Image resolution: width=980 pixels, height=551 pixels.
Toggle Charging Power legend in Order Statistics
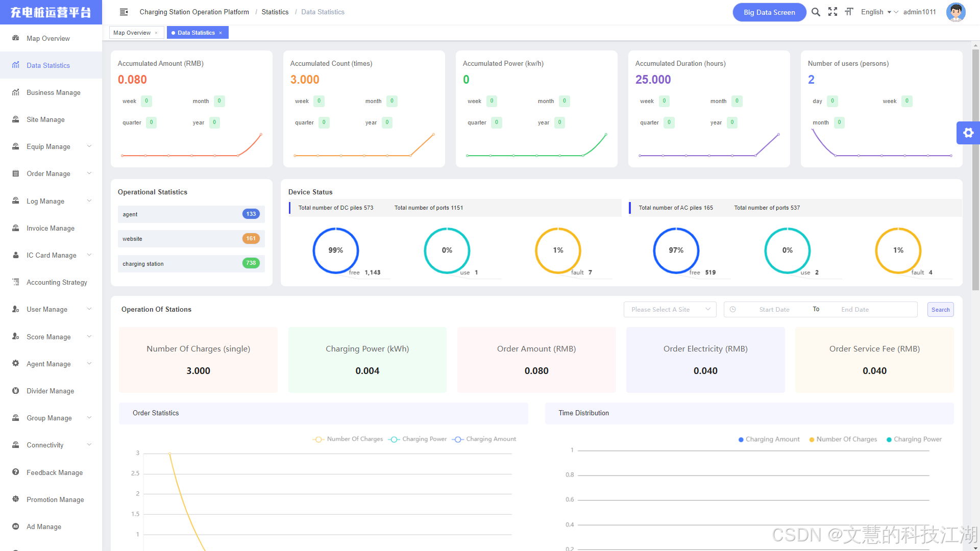(x=418, y=439)
